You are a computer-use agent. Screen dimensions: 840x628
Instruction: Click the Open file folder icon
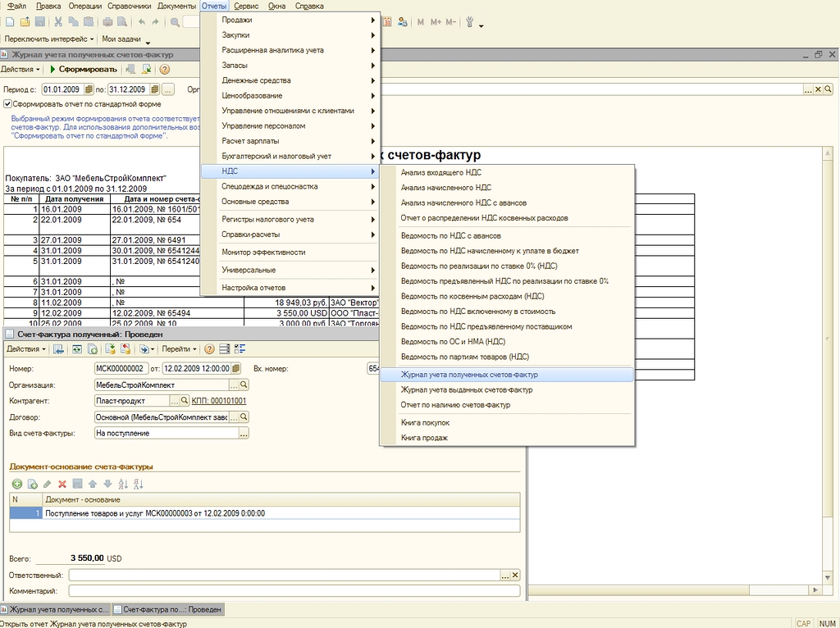point(25,22)
